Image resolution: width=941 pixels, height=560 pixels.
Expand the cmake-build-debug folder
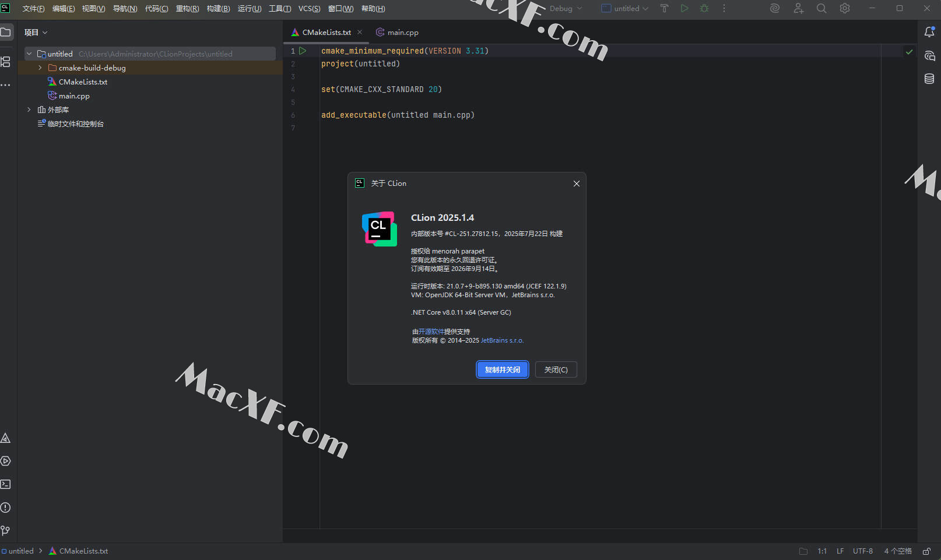[x=40, y=68]
